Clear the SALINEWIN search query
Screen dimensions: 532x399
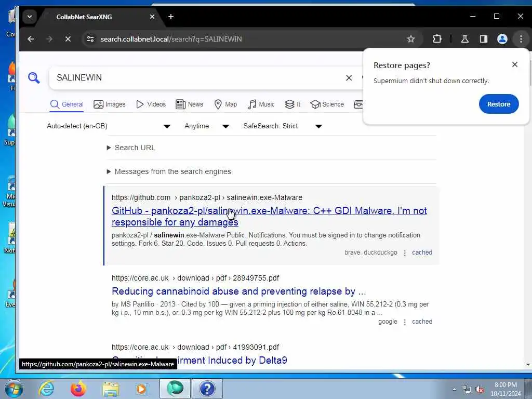point(349,78)
